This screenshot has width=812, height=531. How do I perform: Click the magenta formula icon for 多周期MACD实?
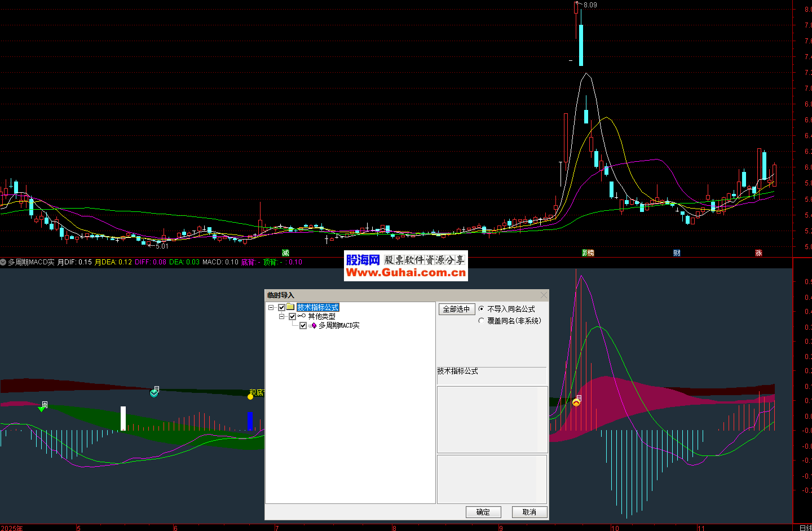pos(314,325)
